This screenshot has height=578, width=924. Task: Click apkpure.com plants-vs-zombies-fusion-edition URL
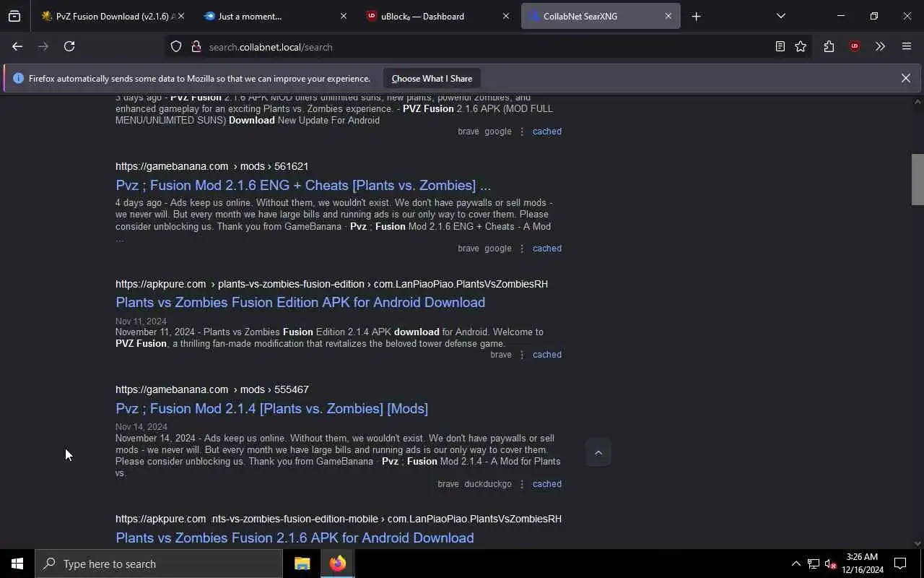coord(331,284)
